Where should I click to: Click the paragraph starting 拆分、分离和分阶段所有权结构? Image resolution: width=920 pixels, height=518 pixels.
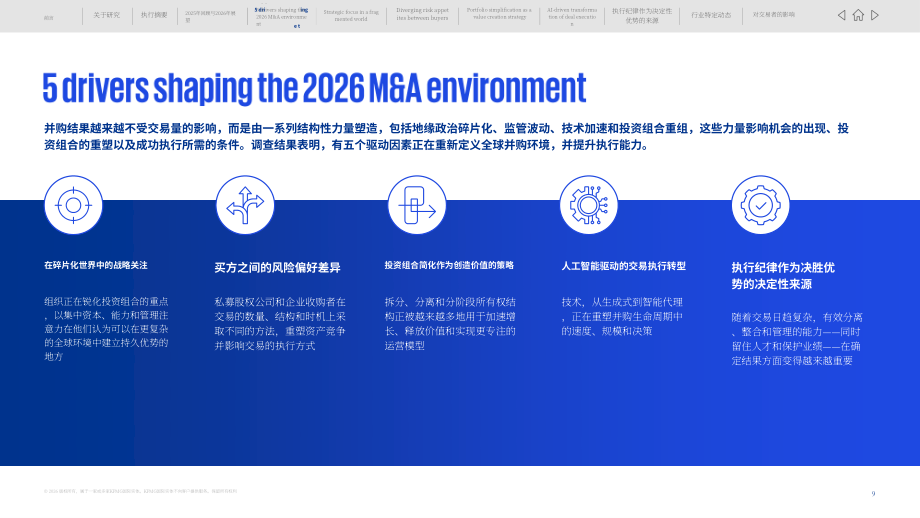click(450, 324)
